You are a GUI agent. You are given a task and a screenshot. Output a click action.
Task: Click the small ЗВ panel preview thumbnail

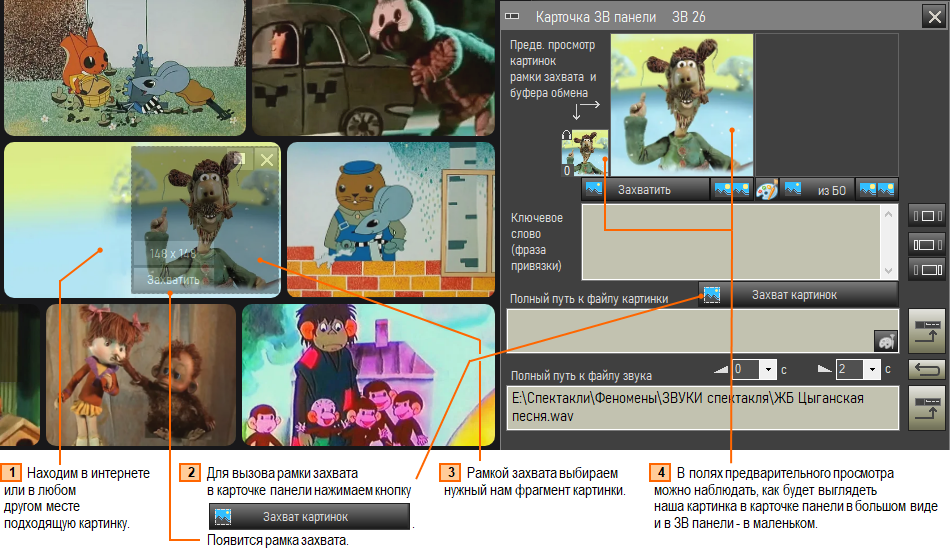pyautogui.click(x=585, y=153)
